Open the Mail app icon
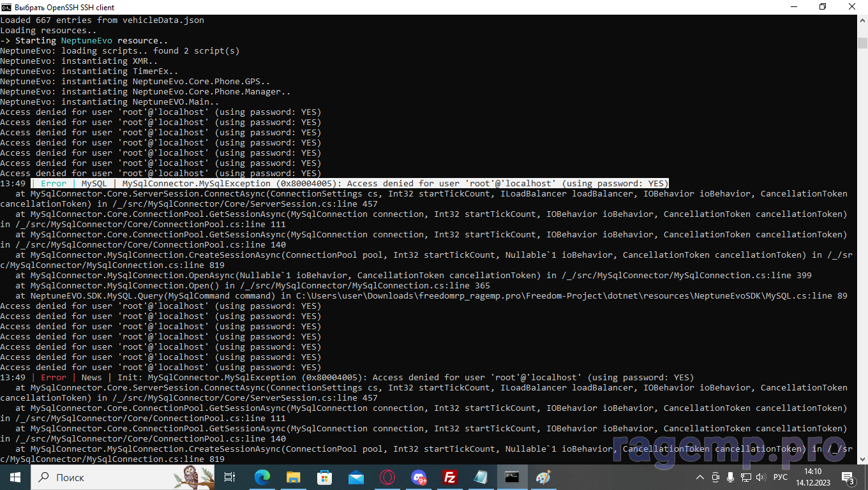Screen dimensions: 868x490 [356, 477]
